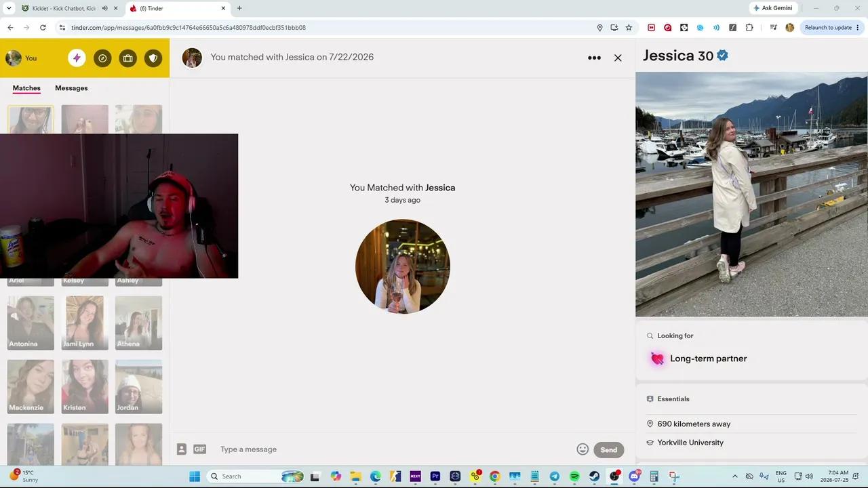Open the emoji picker in message bar
Image resolution: width=868 pixels, height=488 pixels.
coord(583,449)
